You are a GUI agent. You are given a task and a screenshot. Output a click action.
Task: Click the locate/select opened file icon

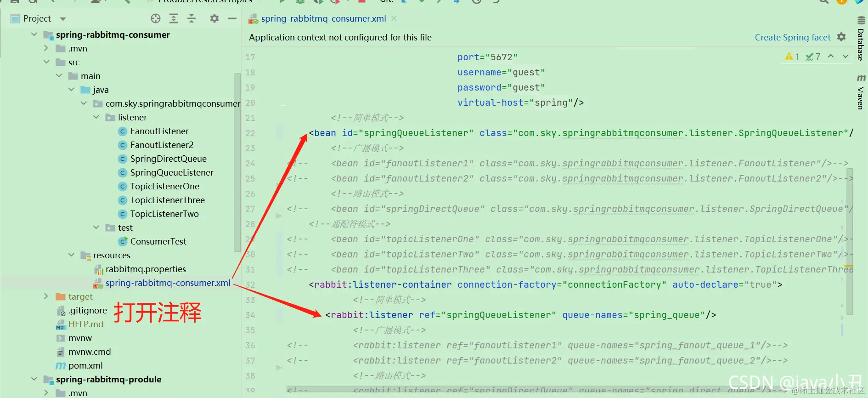coord(156,18)
